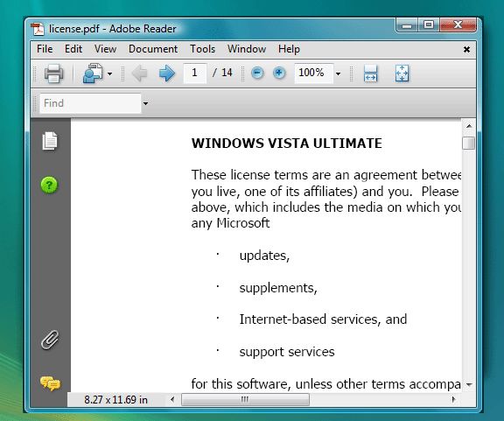Click the 100% zoom value field

click(313, 73)
